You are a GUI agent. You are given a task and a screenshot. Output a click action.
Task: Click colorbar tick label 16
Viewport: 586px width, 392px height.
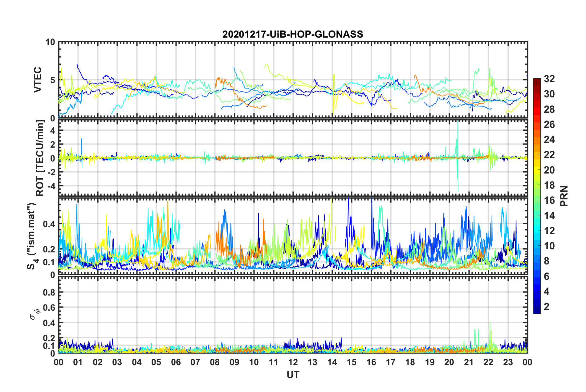point(549,200)
